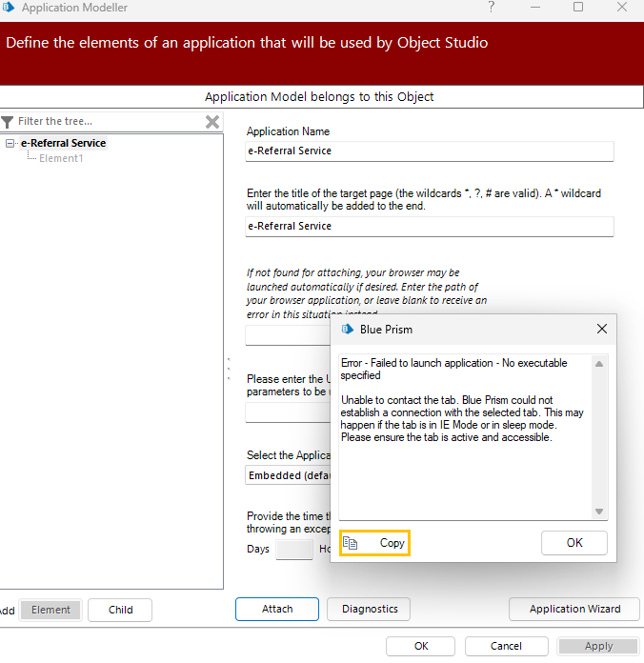Click the Copy icon in error dialog
The width and height of the screenshot is (644, 663).
click(x=351, y=542)
